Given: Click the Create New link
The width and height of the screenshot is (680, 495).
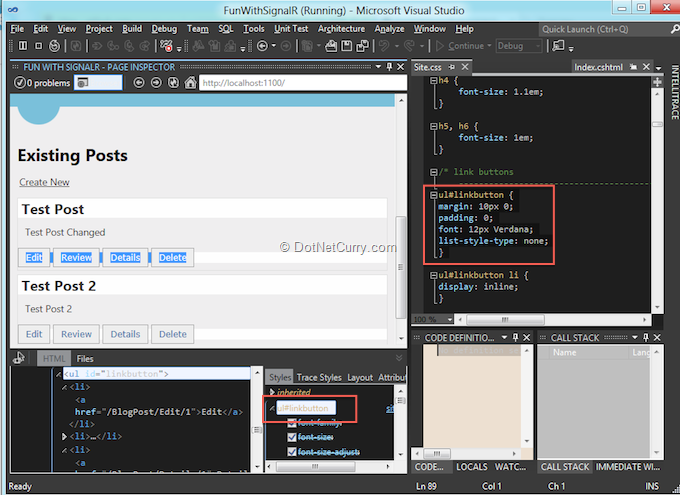Looking at the screenshot, I should (x=44, y=182).
